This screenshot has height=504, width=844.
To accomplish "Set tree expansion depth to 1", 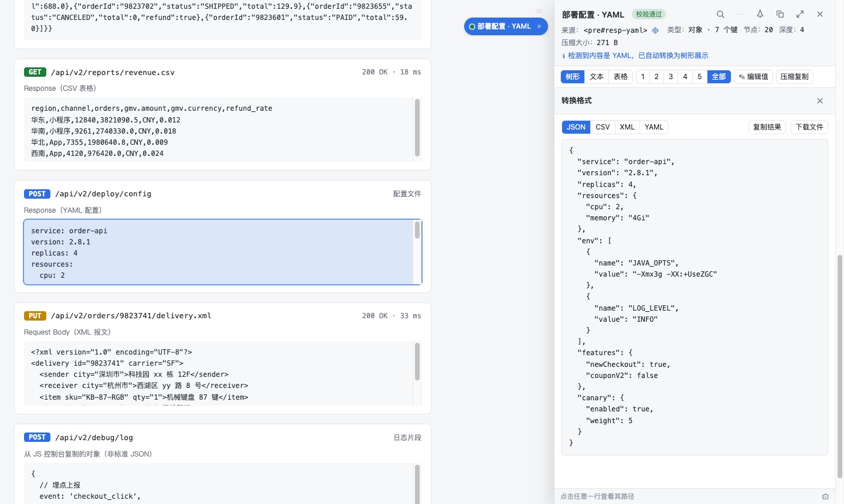I will (x=643, y=77).
